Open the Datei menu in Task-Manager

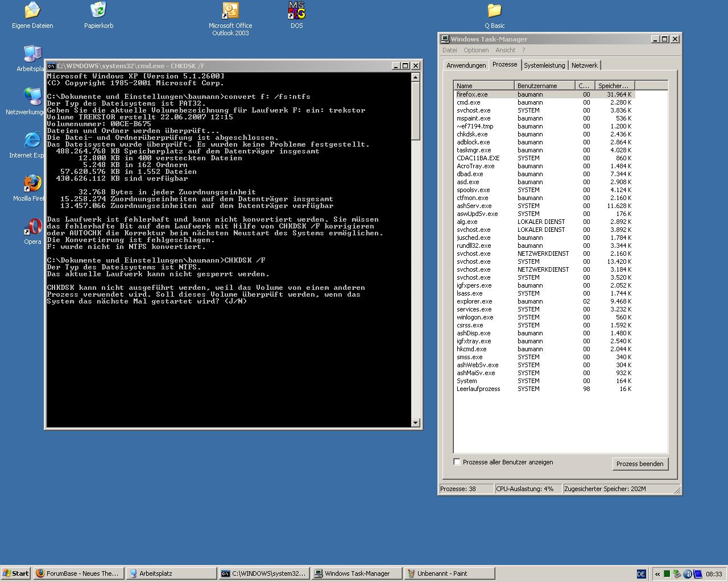tap(449, 50)
